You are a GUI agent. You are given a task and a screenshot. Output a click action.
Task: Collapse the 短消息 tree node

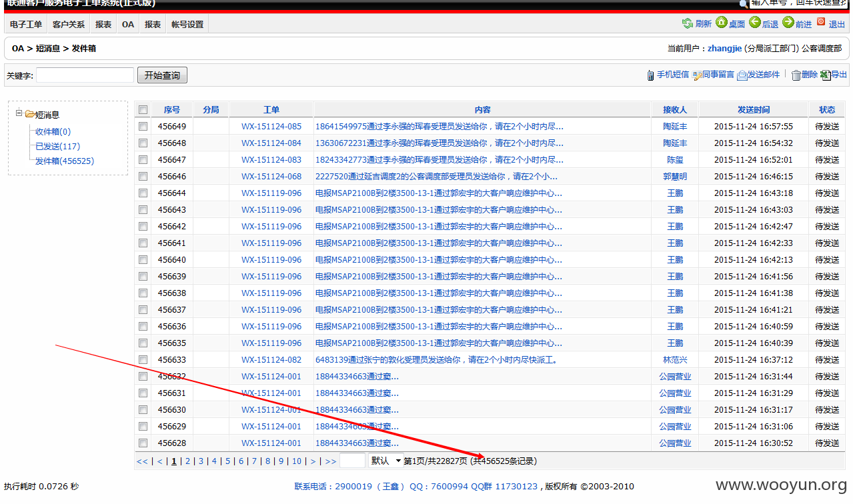[19, 114]
